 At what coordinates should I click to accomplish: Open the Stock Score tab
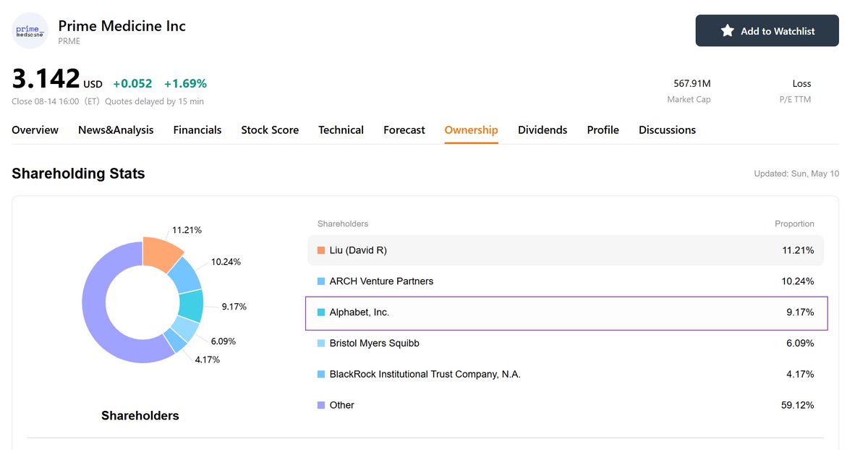point(270,130)
